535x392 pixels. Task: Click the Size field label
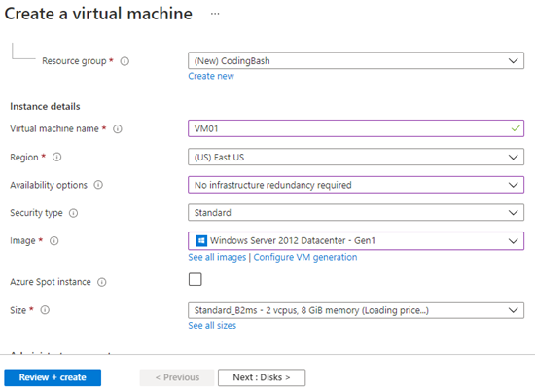18,310
